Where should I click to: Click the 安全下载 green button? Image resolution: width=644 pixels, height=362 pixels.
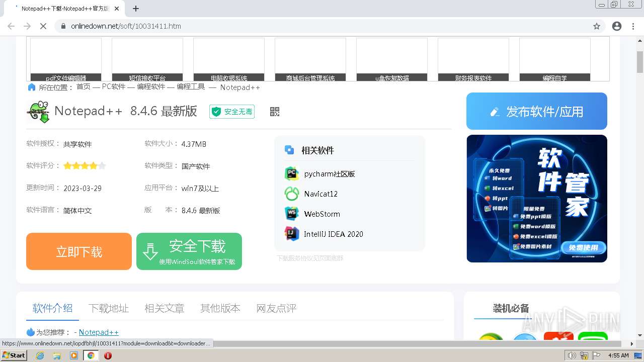point(189,251)
